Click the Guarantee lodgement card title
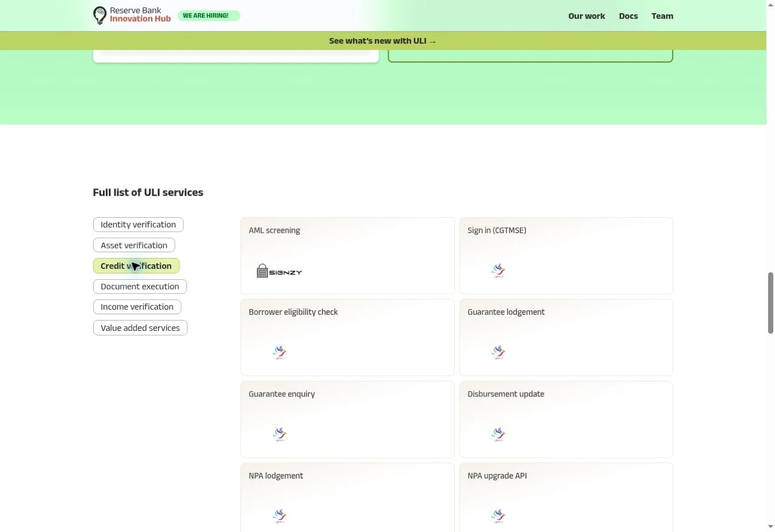This screenshot has width=775, height=532. click(506, 312)
